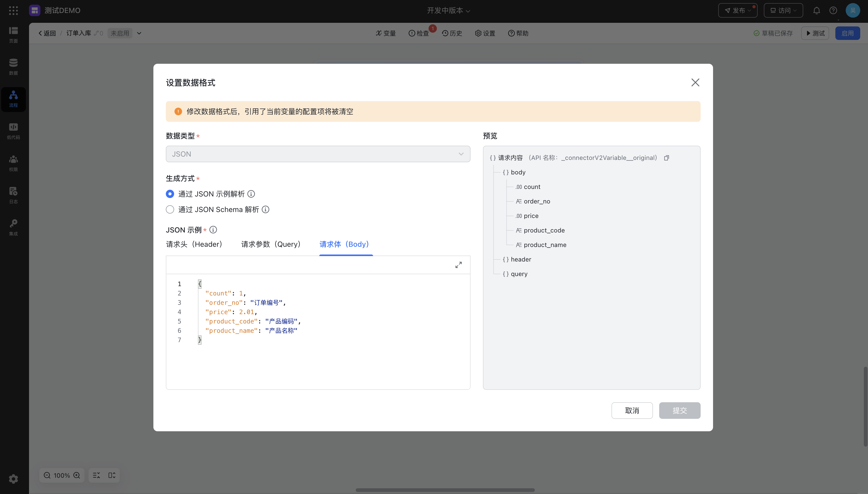Open the 发布 dropdown button

point(738,11)
